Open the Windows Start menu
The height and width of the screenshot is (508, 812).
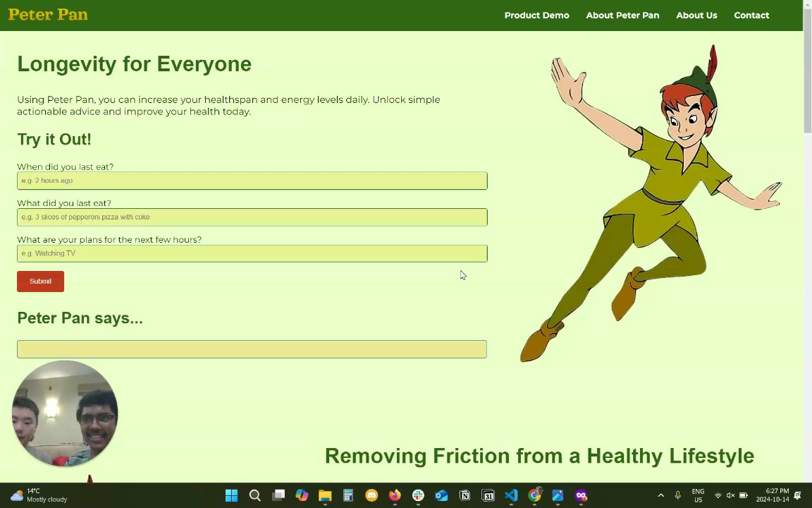(x=231, y=495)
